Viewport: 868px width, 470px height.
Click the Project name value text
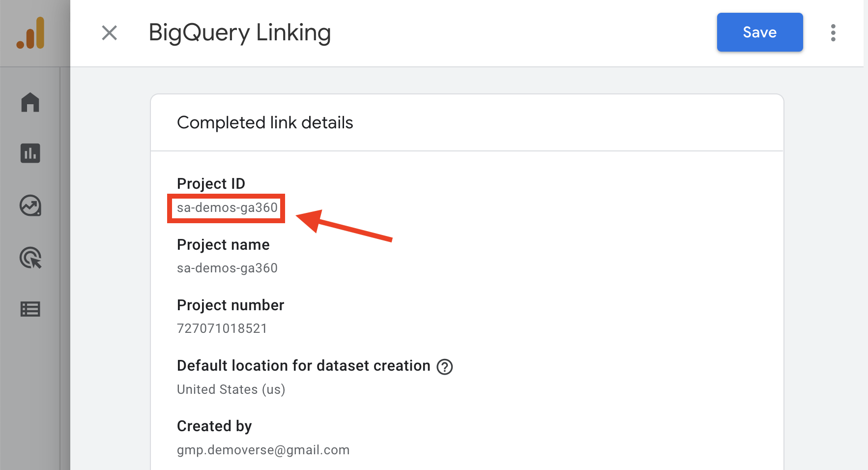[x=227, y=268]
